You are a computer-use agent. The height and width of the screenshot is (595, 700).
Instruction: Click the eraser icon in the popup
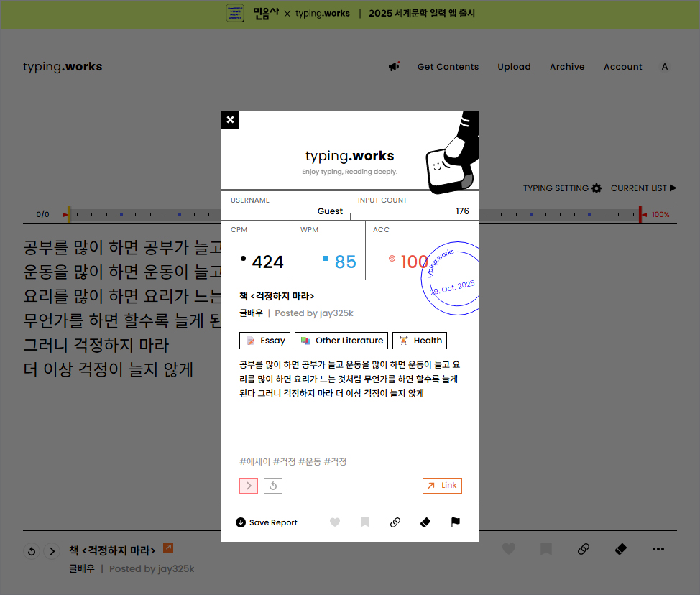coord(425,522)
